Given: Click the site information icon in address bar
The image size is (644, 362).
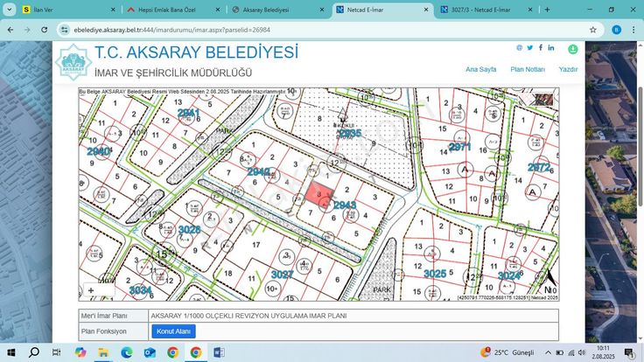Looking at the screenshot, I should 65,30.
